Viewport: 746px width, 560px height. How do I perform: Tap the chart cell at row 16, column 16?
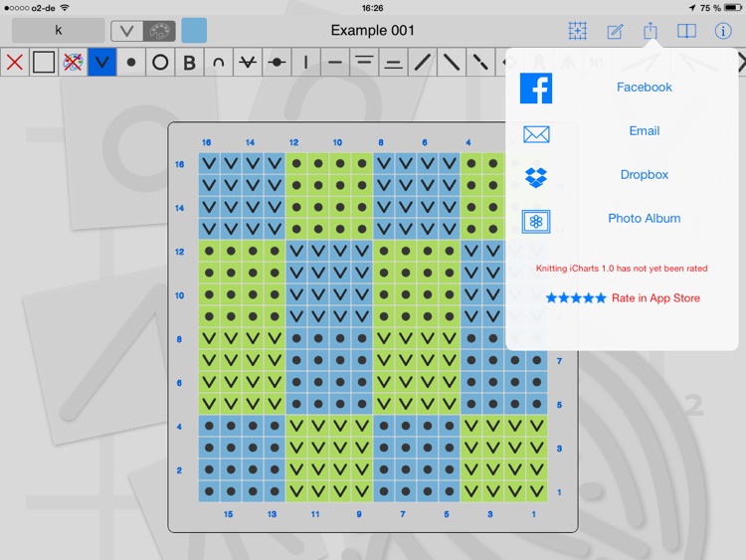point(209,164)
